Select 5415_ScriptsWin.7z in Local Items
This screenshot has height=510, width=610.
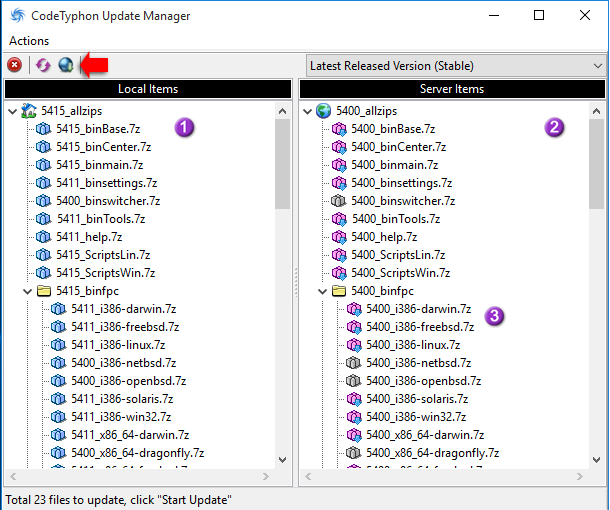pos(105,273)
